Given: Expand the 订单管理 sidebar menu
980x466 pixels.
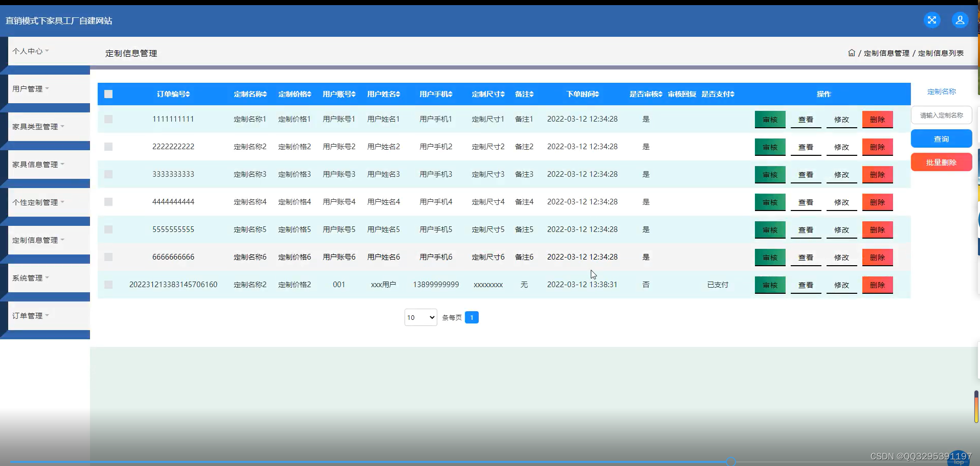Looking at the screenshot, I should pyautogui.click(x=49, y=316).
